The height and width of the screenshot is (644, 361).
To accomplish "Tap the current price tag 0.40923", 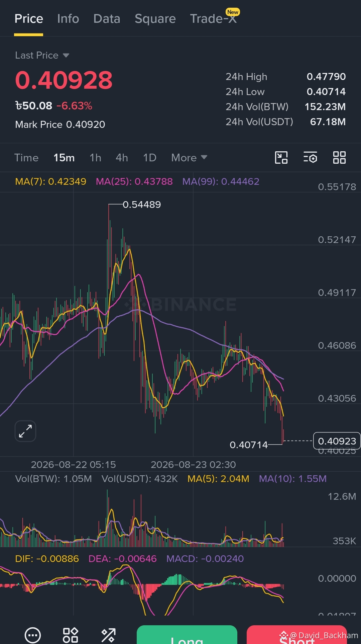I will click(337, 441).
